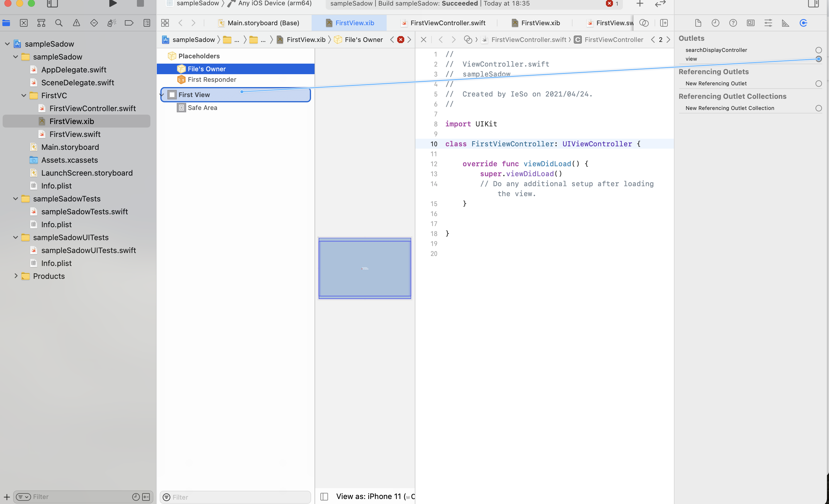Screen dimensions: 829x504
Task: Select AppDelegate.swift in navigator
Action: (73, 70)
